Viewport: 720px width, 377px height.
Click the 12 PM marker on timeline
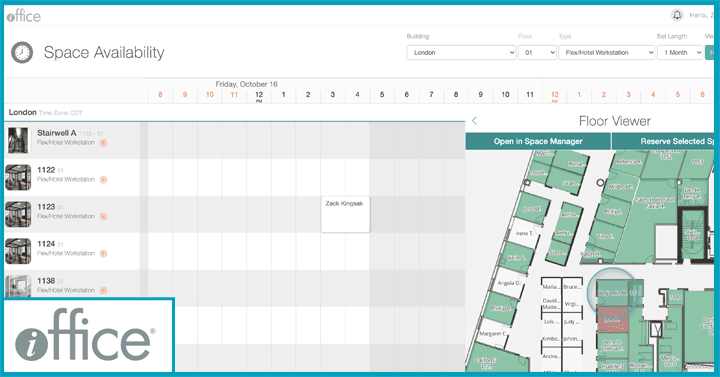(259, 96)
